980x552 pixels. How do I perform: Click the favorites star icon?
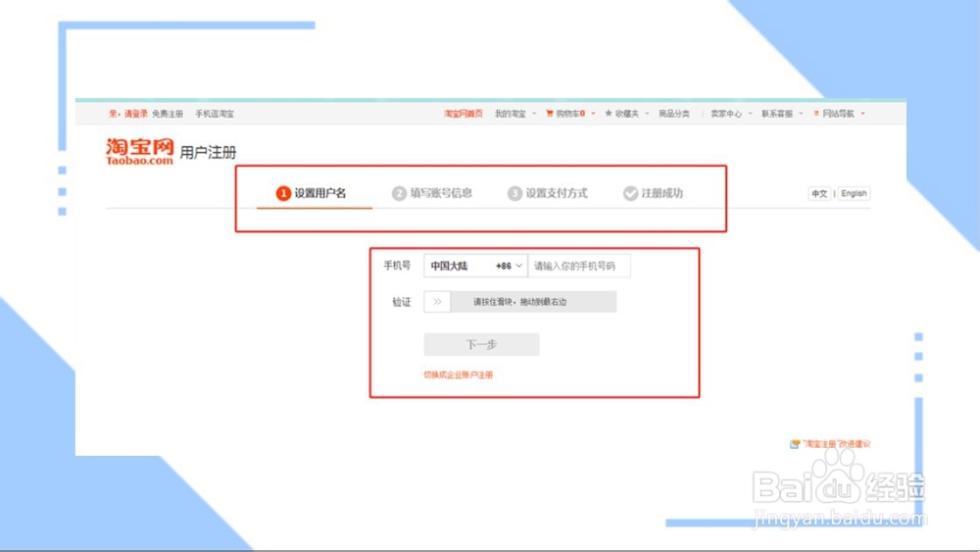coord(609,114)
